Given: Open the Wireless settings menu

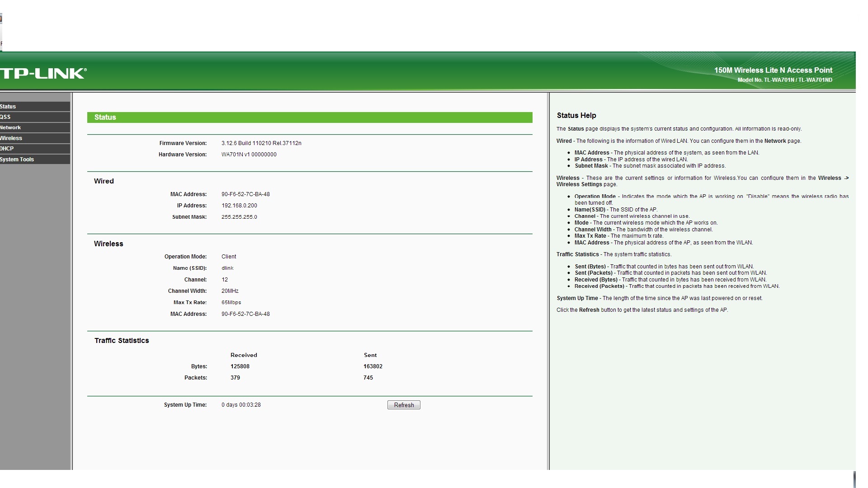Looking at the screenshot, I should click(x=11, y=138).
